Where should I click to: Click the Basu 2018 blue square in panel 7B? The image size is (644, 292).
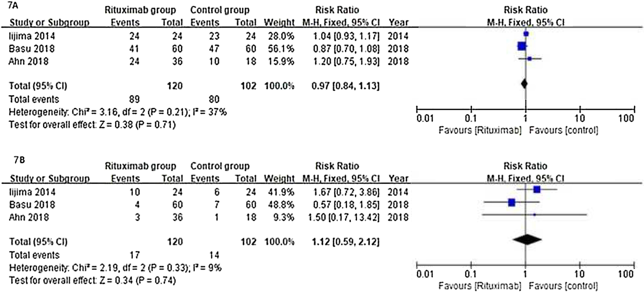point(512,202)
